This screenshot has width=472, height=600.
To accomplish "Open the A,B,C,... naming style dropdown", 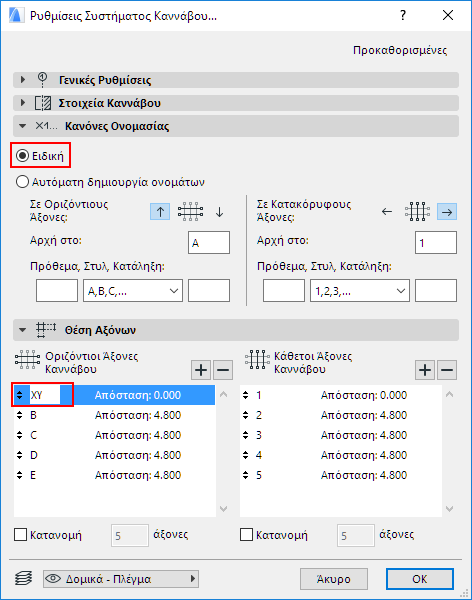I will pyautogui.click(x=133, y=291).
